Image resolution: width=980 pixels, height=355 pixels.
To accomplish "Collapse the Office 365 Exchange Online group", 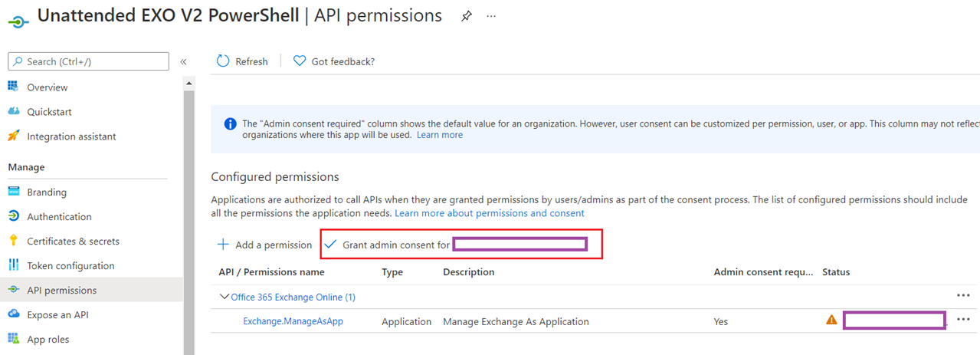I will click(x=225, y=297).
